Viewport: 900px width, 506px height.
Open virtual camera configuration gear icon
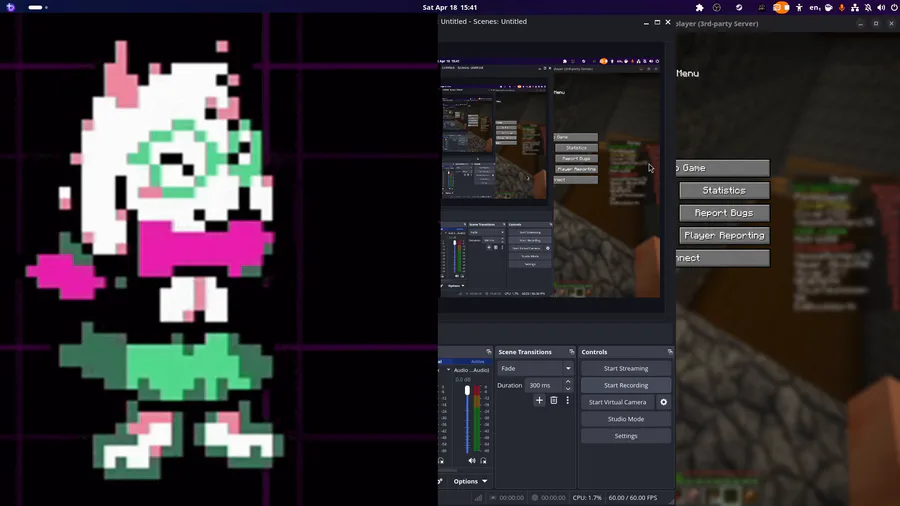point(664,402)
